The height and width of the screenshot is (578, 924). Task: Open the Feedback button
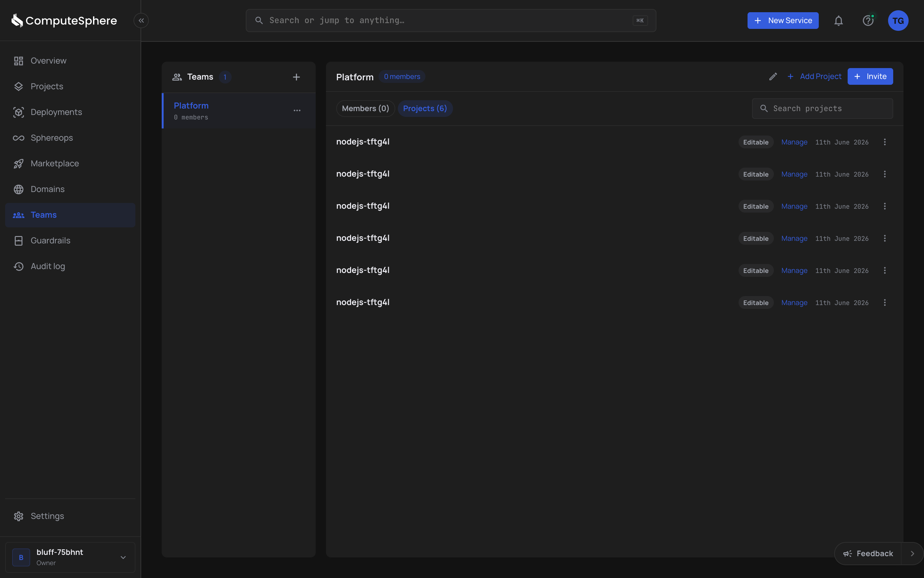[868, 554]
